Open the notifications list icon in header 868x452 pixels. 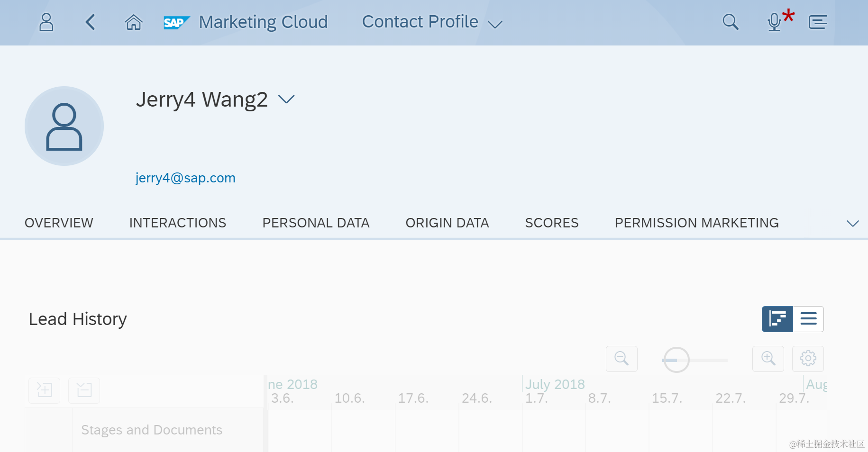818,22
